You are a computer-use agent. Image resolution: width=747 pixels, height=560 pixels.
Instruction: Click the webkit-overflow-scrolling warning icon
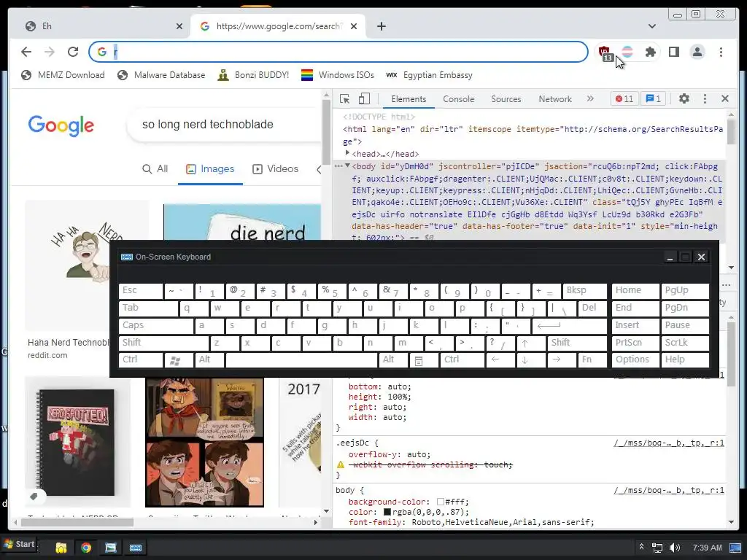341,464
